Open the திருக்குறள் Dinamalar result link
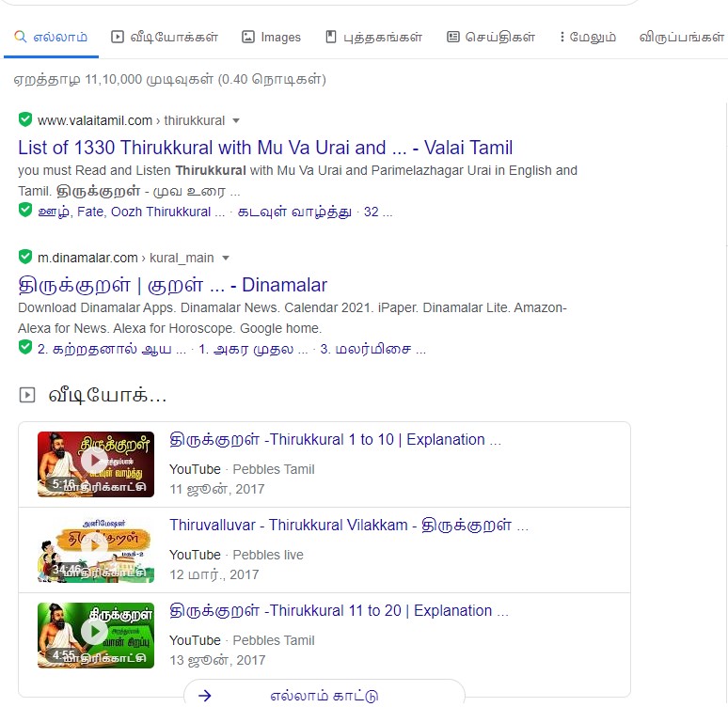This screenshot has height=707, width=728. 173,285
